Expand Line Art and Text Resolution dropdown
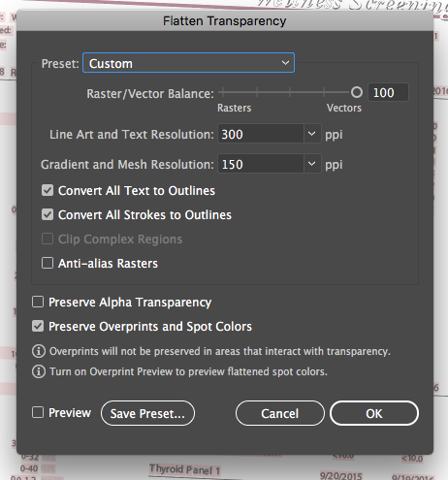Image resolution: width=448 pixels, height=480 pixels. (312, 134)
